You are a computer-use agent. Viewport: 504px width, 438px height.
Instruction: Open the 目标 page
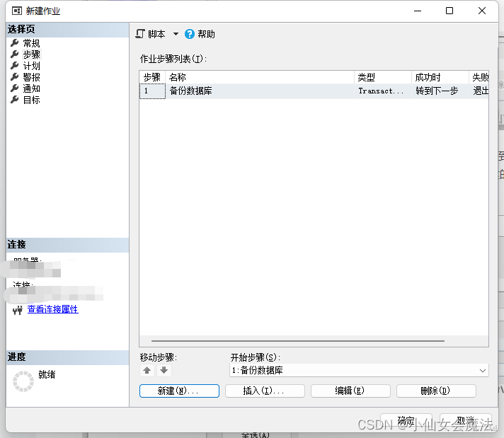pyautogui.click(x=31, y=100)
